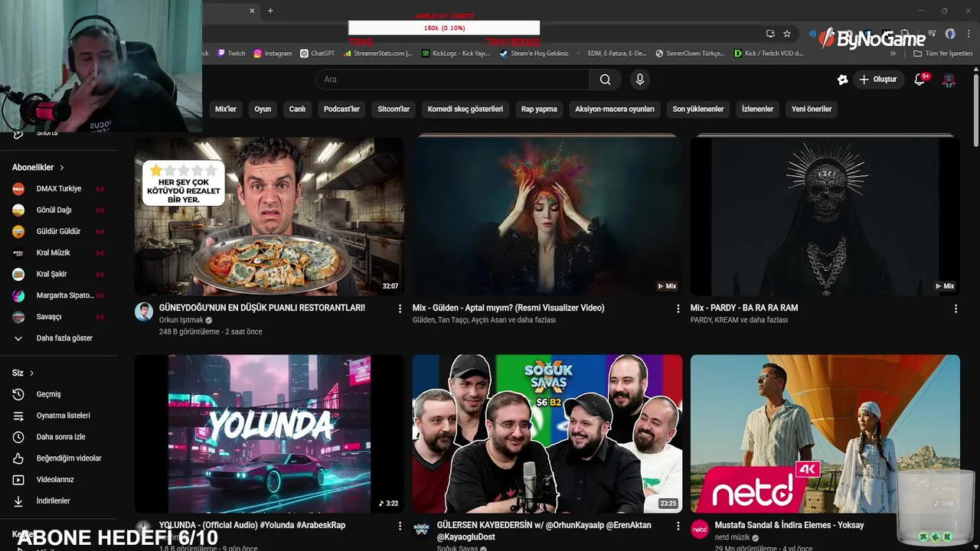
Task: Select the İzlenenler chip
Action: tap(757, 109)
